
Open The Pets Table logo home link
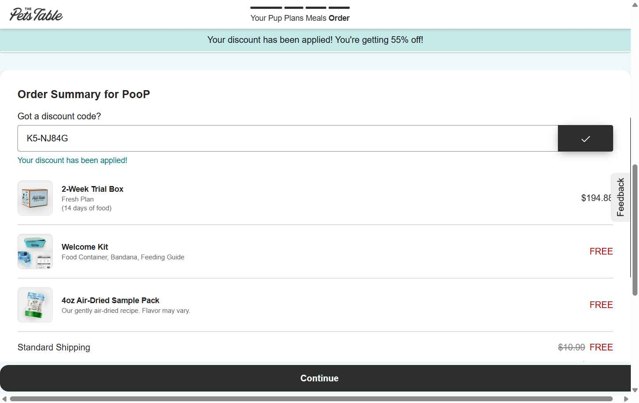[36, 15]
